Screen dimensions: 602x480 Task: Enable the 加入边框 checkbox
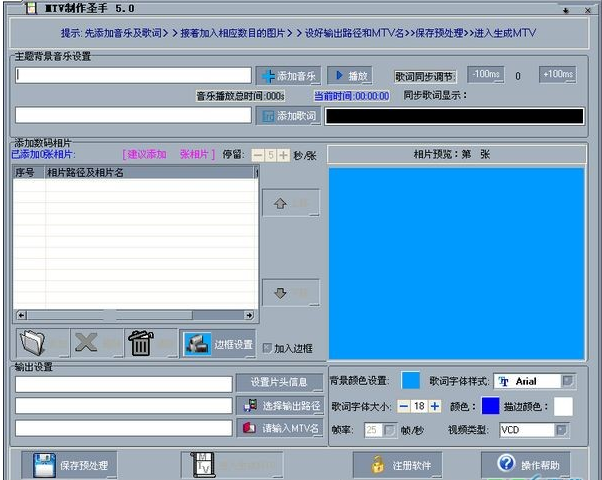click(267, 348)
